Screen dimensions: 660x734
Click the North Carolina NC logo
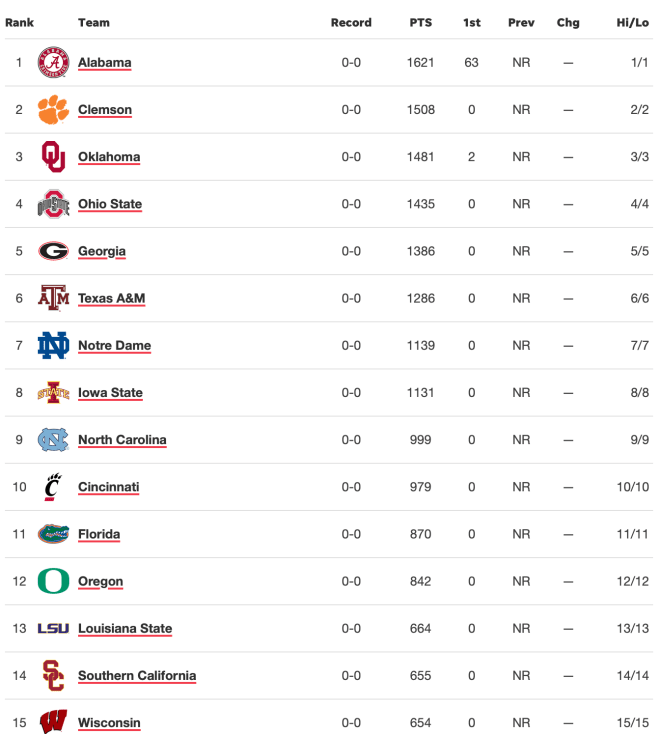click(53, 440)
